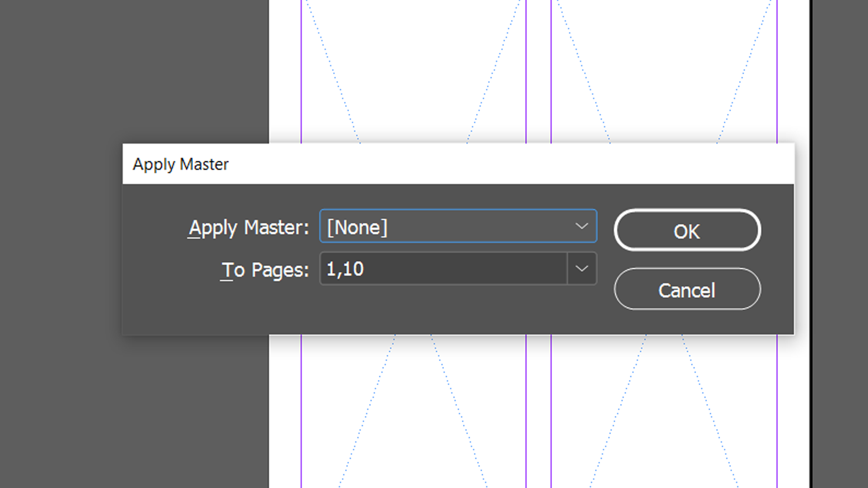Click the right text column above dialog
Screen dimensions: 868x488
664,68
